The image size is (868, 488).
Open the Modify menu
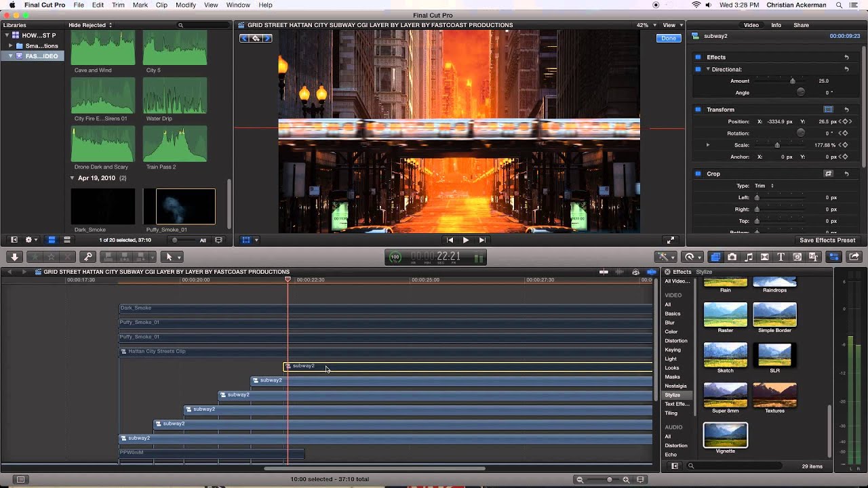(186, 5)
